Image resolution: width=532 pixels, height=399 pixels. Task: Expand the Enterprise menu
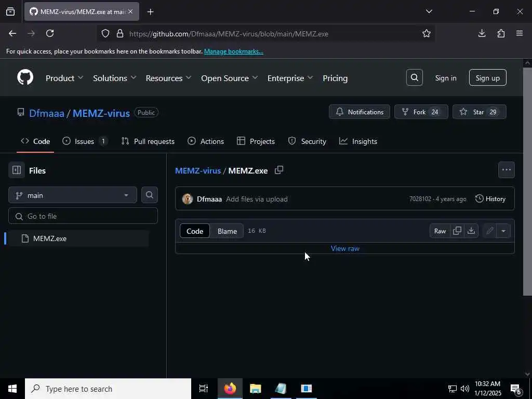pyautogui.click(x=290, y=78)
